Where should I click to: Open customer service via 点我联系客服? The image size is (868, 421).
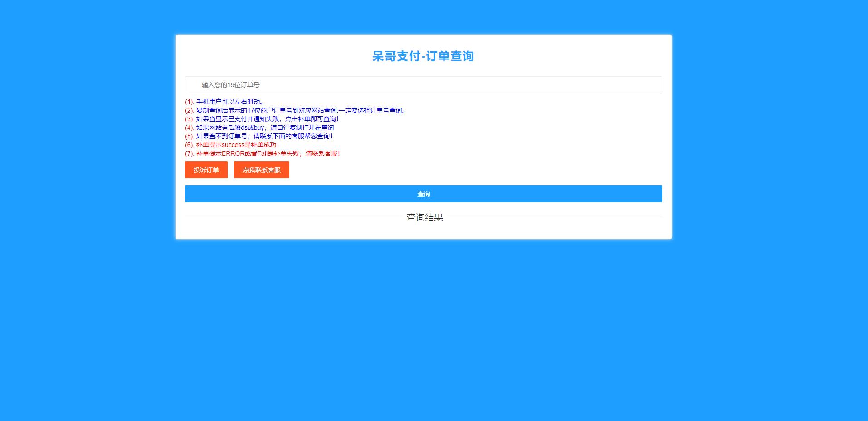(261, 170)
